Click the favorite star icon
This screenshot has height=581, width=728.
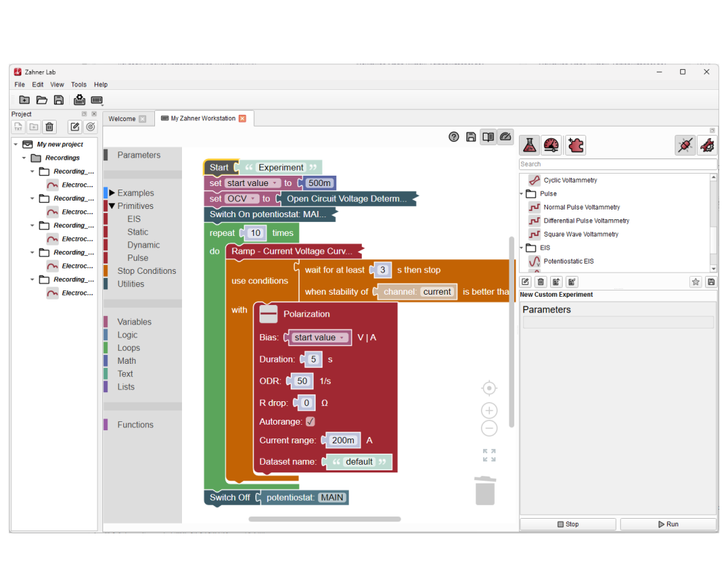click(x=695, y=282)
